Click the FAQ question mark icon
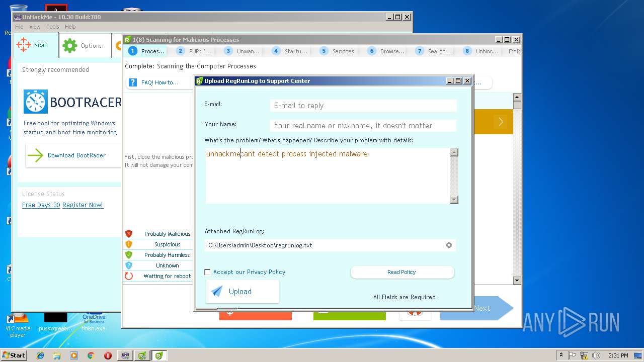644x362 pixels. [133, 82]
